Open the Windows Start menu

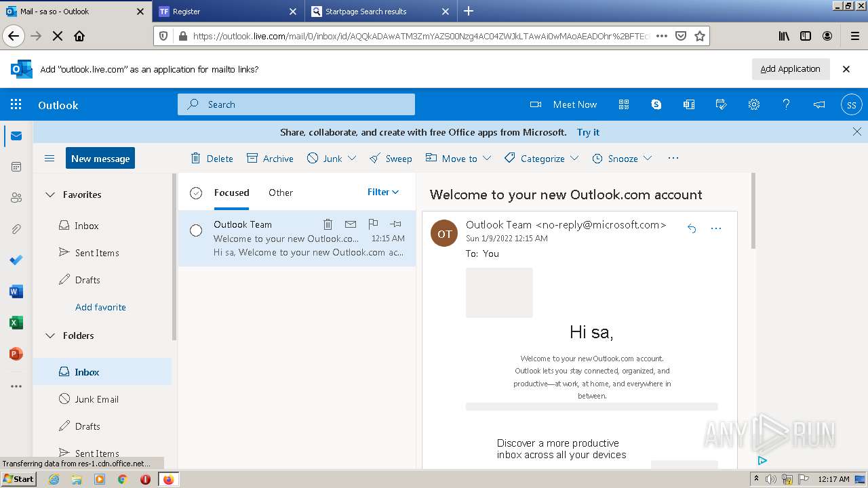point(19,479)
